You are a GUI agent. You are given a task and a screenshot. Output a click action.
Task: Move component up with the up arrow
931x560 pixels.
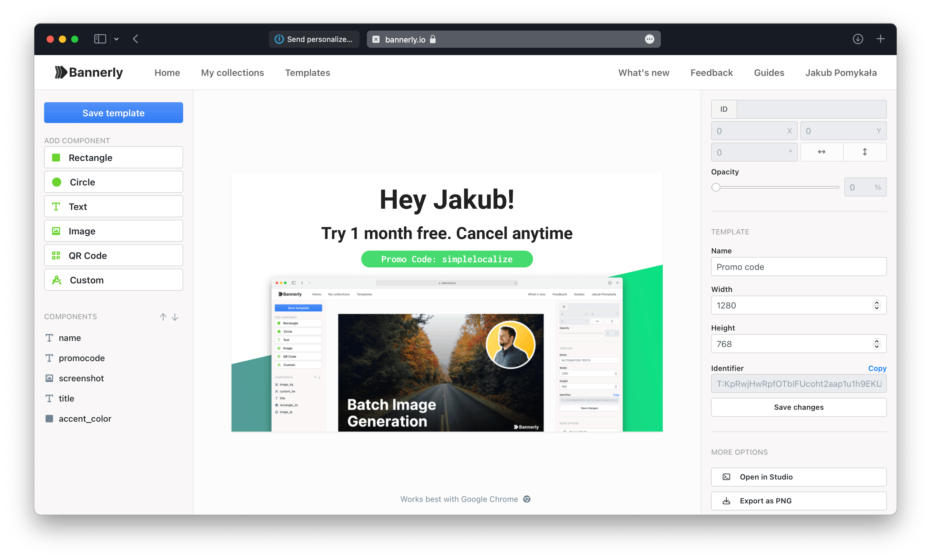click(x=163, y=317)
